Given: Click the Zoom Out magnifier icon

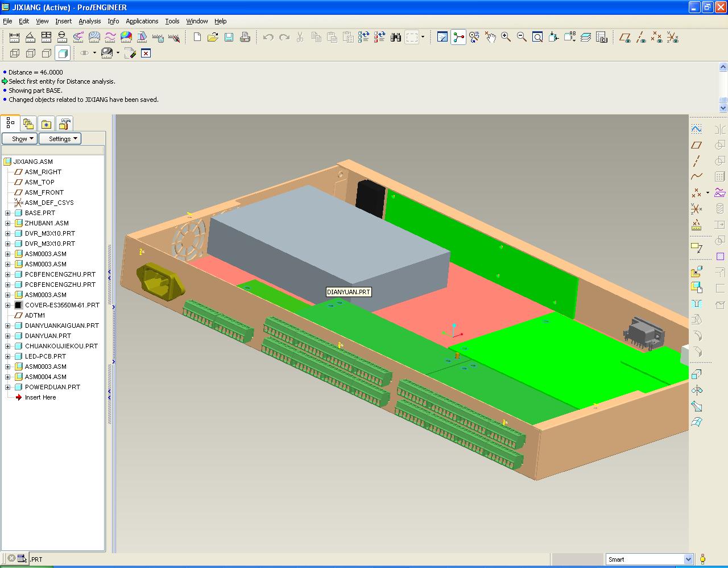Looking at the screenshot, I should [x=522, y=38].
